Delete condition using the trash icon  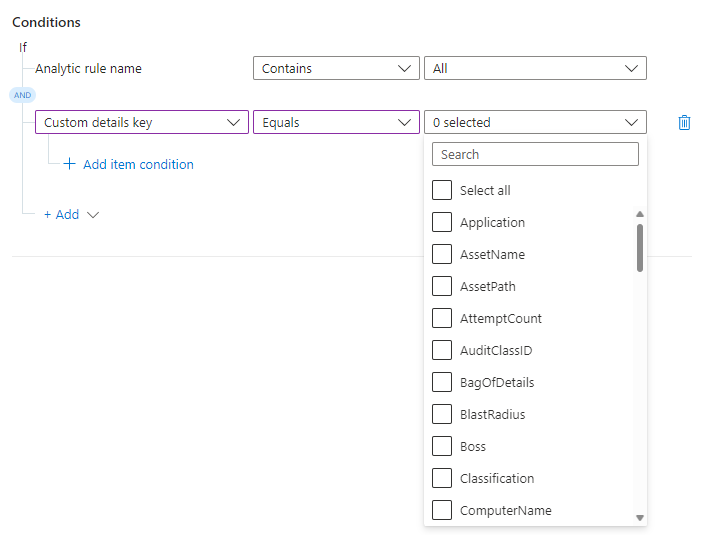[x=684, y=122]
